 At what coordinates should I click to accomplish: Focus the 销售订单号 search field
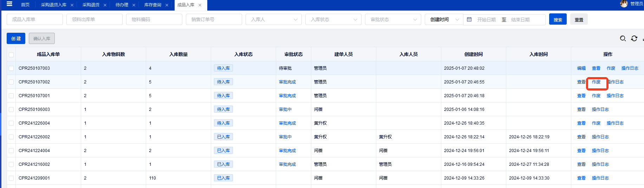pos(214,19)
